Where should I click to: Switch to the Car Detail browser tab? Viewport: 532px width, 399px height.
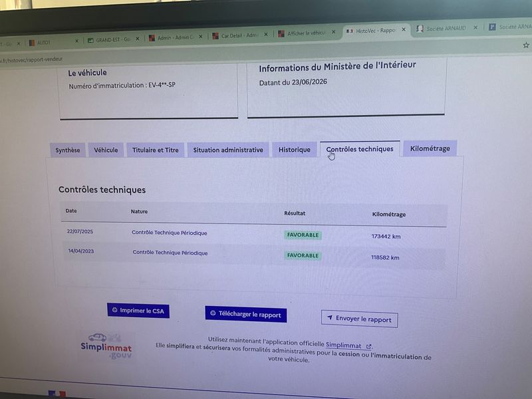pyautogui.click(x=236, y=35)
